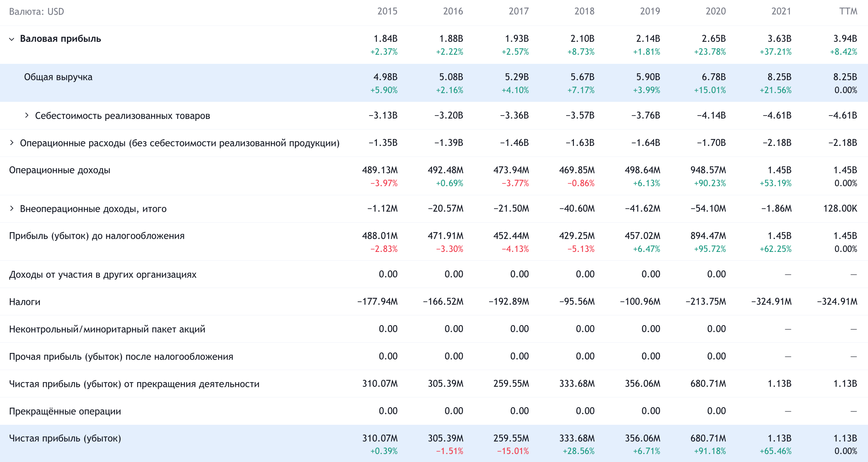868x462 pixels.
Task: Select revenue growth +21.56%
Action: pyautogui.click(x=776, y=90)
